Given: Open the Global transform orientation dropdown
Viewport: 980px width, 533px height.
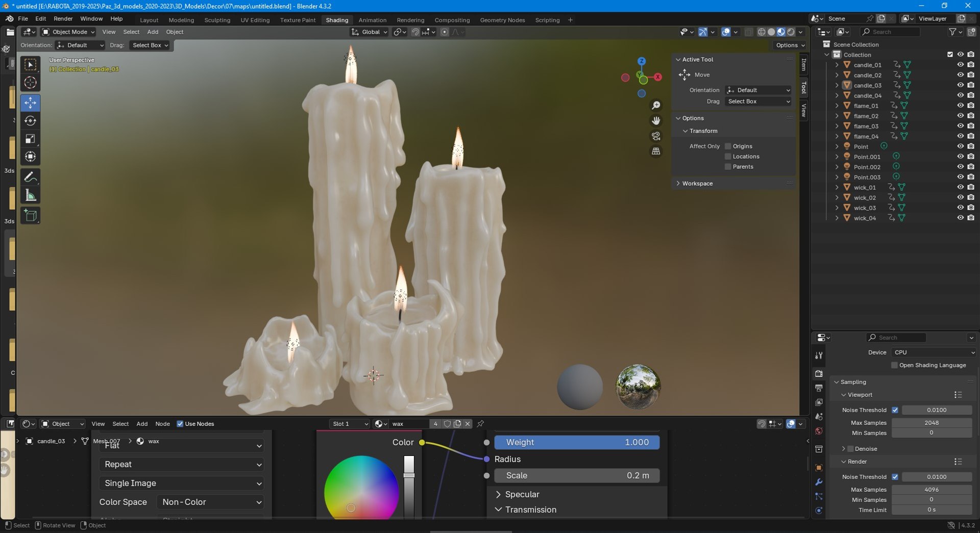Looking at the screenshot, I should click(370, 32).
